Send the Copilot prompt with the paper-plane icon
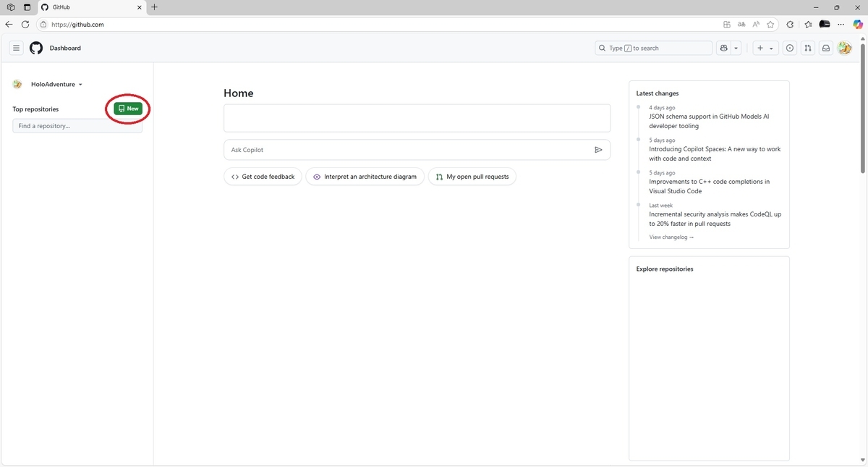Viewport: 868px width, 467px height. 598,150
